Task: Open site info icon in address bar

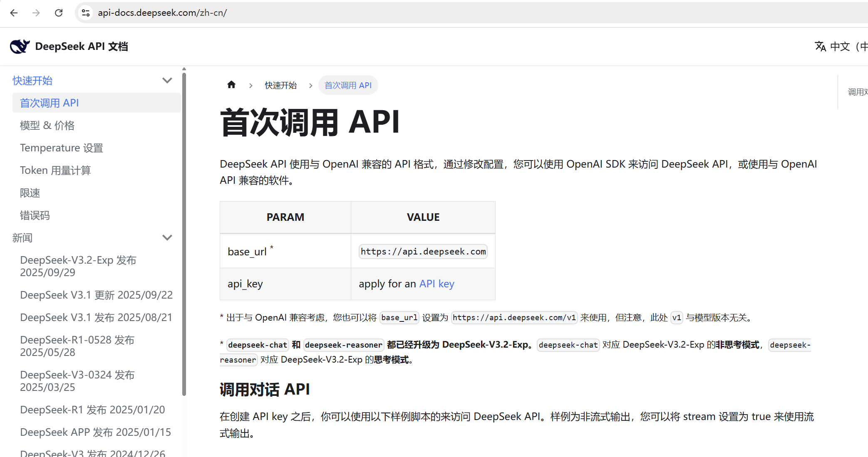Action: pyautogui.click(x=86, y=13)
